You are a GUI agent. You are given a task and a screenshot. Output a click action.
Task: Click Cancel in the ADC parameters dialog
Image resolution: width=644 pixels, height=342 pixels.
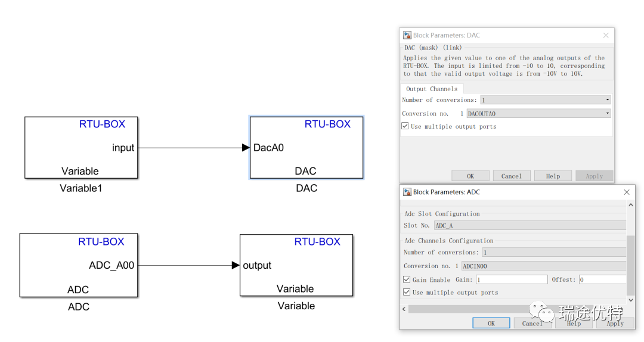[x=532, y=323]
